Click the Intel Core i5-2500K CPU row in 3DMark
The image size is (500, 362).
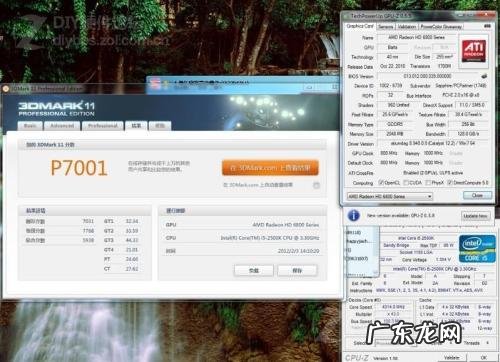242,238
